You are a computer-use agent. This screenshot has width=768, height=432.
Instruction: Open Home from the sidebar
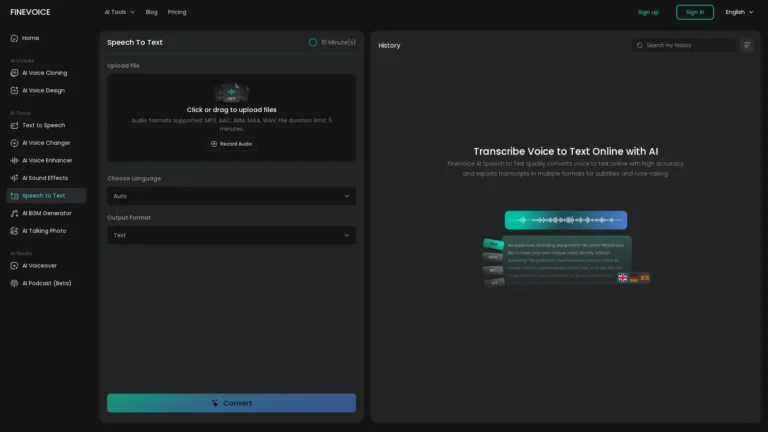click(x=30, y=38)
